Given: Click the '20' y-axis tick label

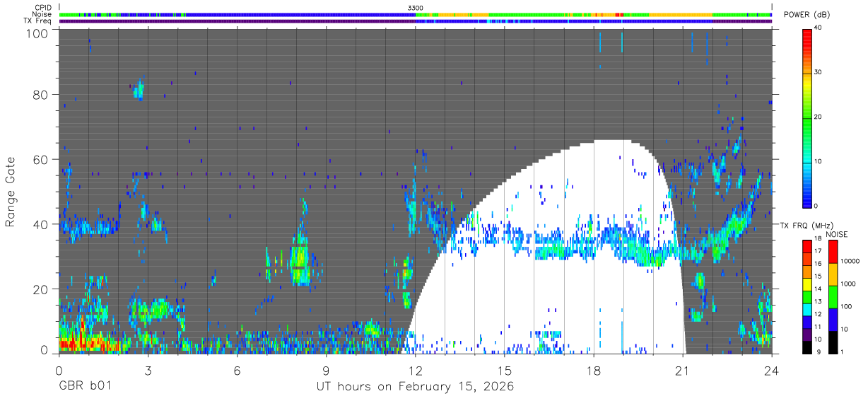Looking at the screenshot, I should tap(41, 289).
